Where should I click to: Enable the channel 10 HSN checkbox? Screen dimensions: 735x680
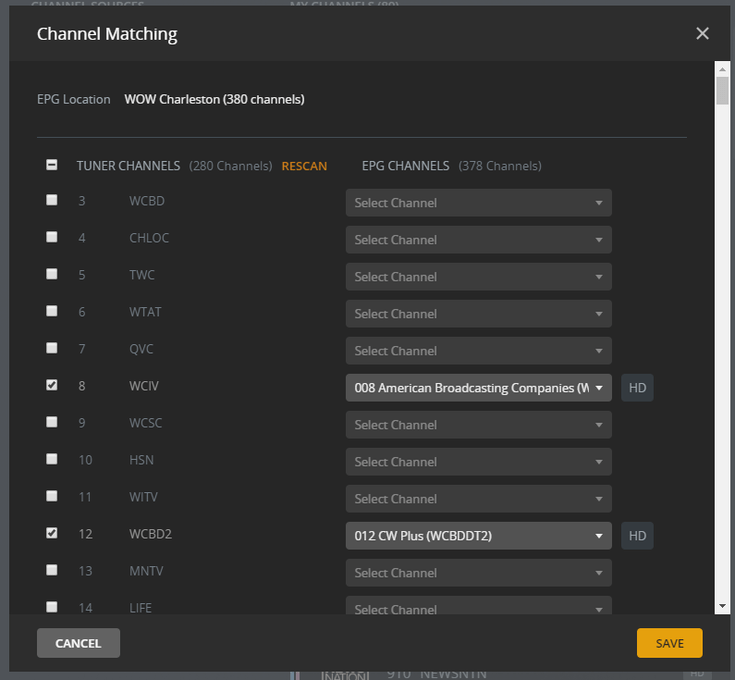pos(52,459)
